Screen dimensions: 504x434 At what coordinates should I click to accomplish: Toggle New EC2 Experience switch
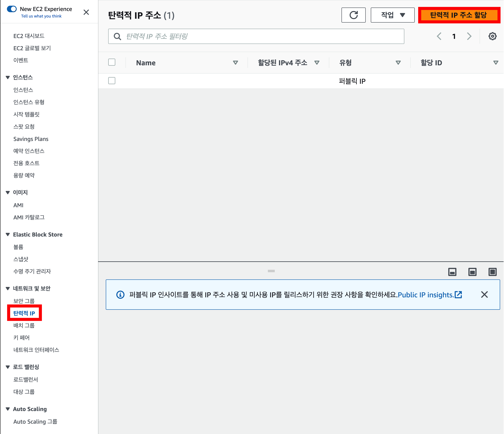point(12,9)
